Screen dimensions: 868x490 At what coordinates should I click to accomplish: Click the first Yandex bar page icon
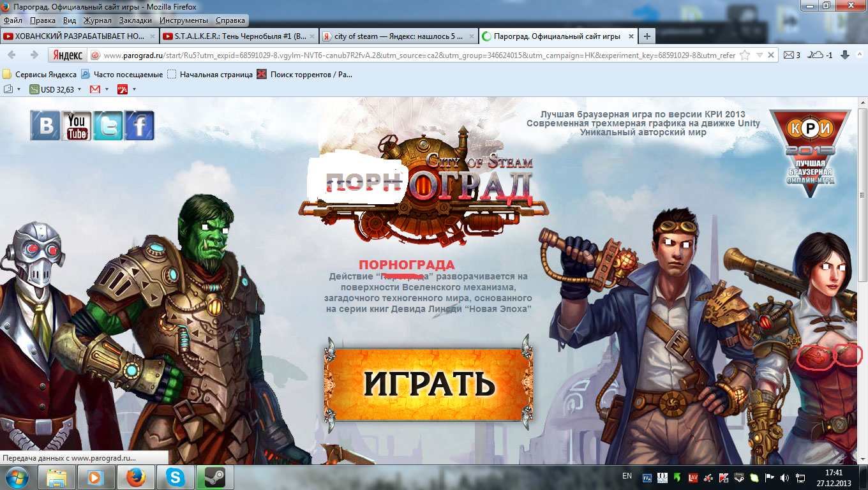click(x=8, y=89)
